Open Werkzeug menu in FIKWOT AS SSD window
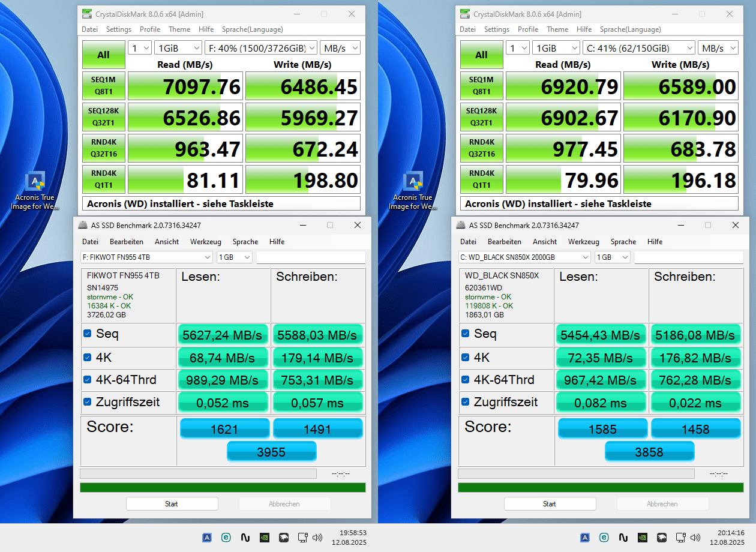 click(x=206, y=242)
